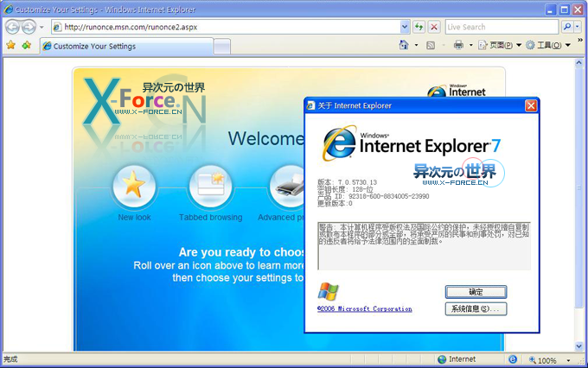Click the New look label
The height and width of the screenshot is (368, 588).
(x=134, y=218)
